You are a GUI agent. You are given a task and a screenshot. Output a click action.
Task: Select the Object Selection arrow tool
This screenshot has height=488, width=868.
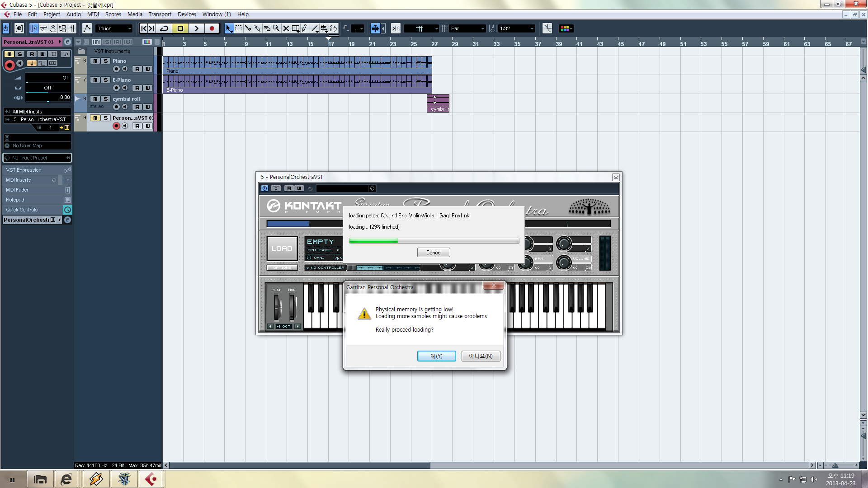pos(229,28)
